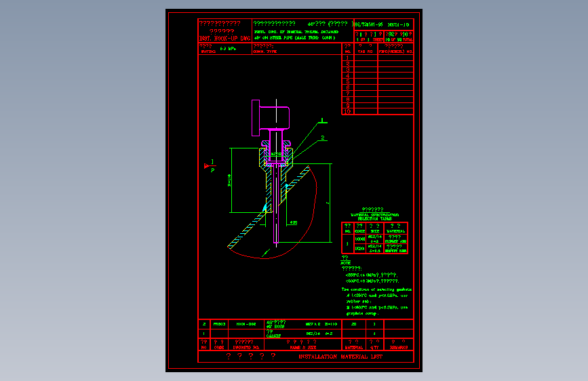Click the 'TAG NO' column header
The image size is (588, 381).
pyautogui.click(x=366, y=52)
